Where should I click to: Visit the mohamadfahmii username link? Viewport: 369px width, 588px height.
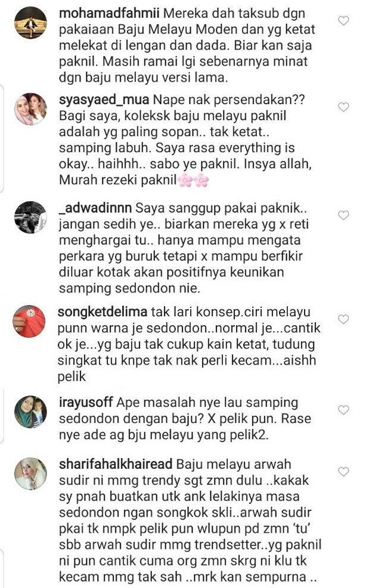109,13
